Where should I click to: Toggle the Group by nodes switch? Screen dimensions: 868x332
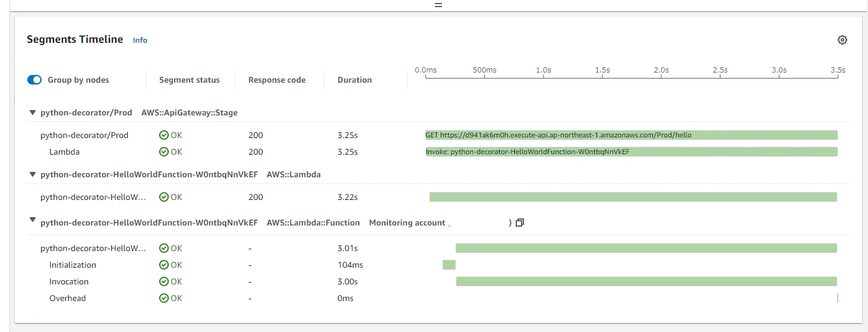coord(34,80)
